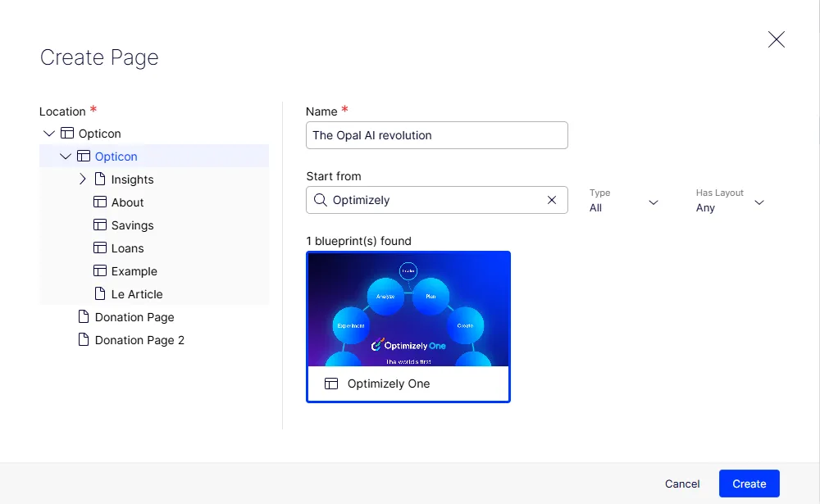Collapse the top-level Opticon tree node
The image size is (820, 504).
49,134
